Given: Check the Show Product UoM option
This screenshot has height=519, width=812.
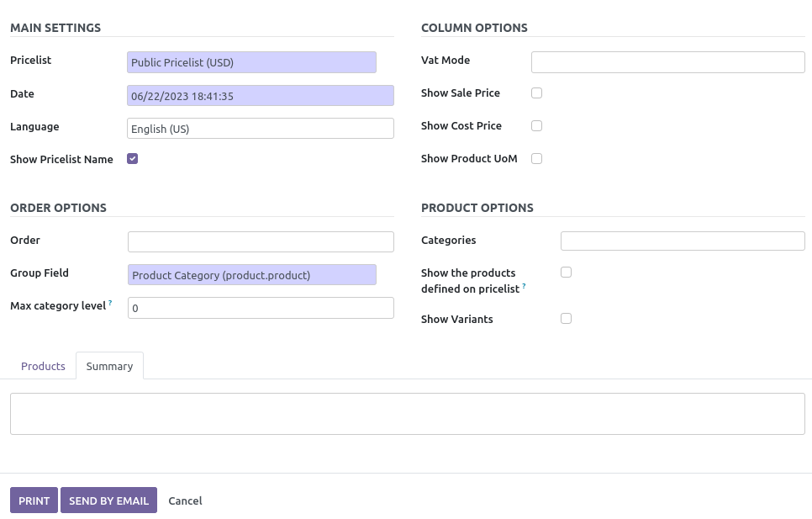Looking at the screenshot, I should tap(536, 158).
